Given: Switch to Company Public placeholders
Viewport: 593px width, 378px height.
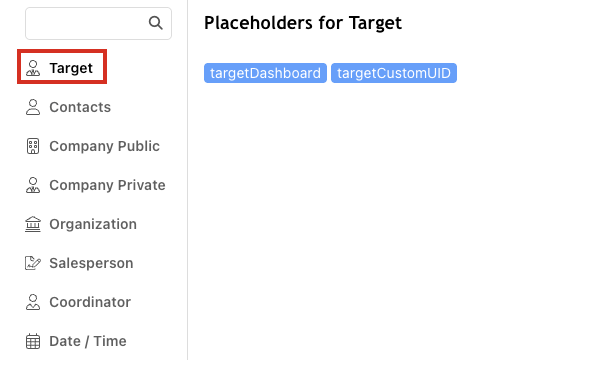Looking at the screenshot, I should click(93, 146).
